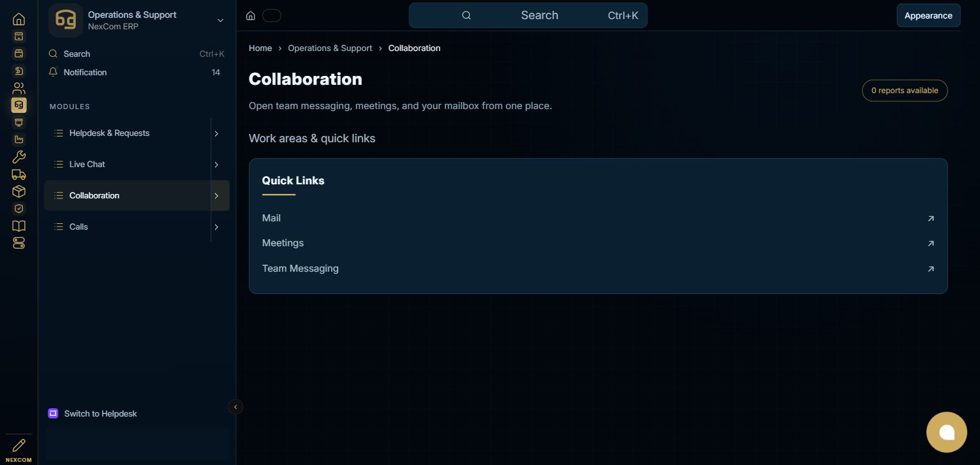The width and height of the screenshot is (980, 465).
Task: Expand the Helpdesk & Requests chevron
Action: 216,133
